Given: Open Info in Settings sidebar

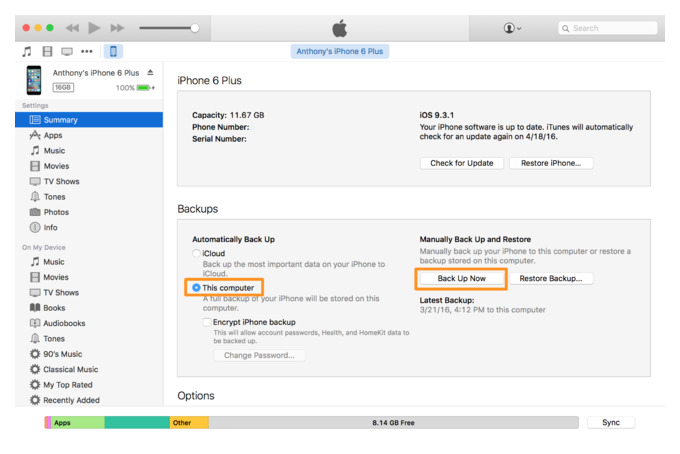Looking at the screenshot, I should (89, 227).
